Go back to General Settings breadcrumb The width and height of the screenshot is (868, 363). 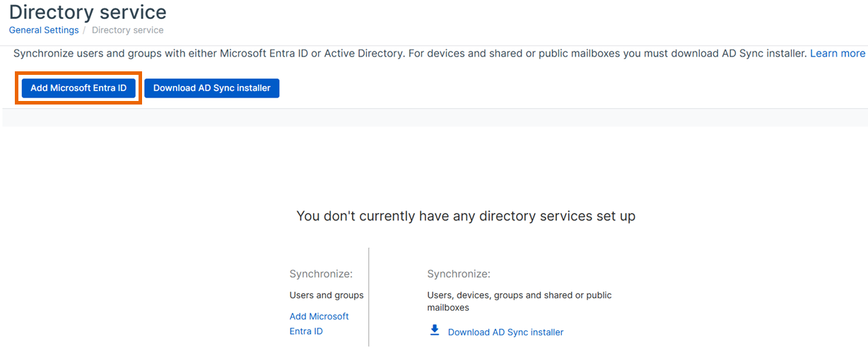coord(44,30)
